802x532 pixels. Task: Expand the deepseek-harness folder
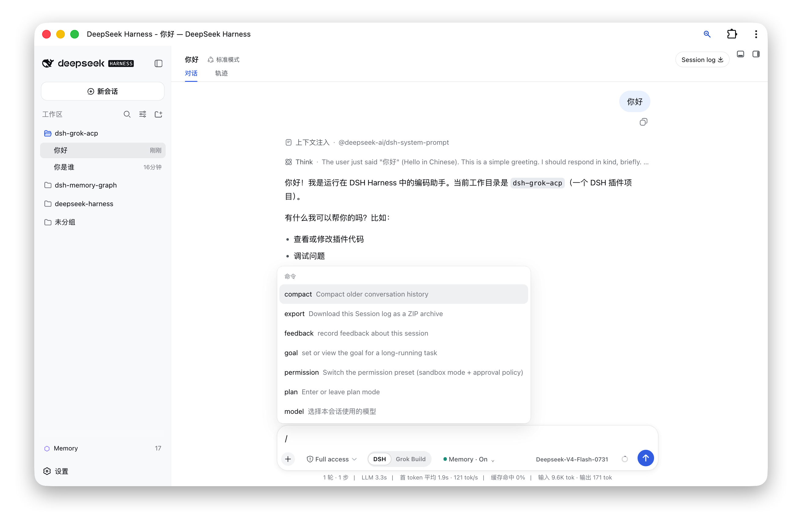click(102, 204)
